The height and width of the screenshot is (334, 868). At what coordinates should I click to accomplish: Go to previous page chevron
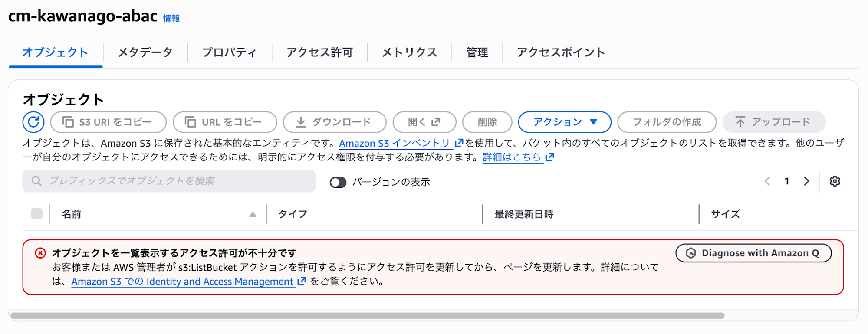[767, 181]
